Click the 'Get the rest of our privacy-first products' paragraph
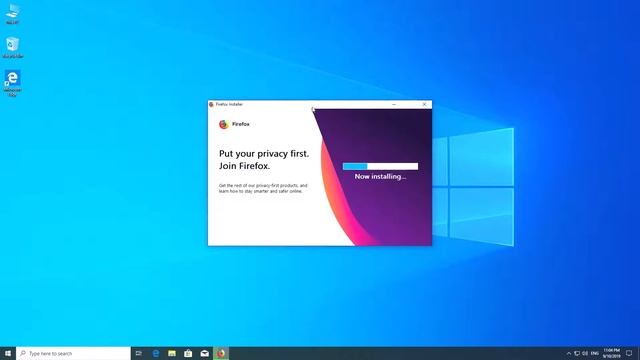Viewport: 640px width, 360px height. [263, 188]
